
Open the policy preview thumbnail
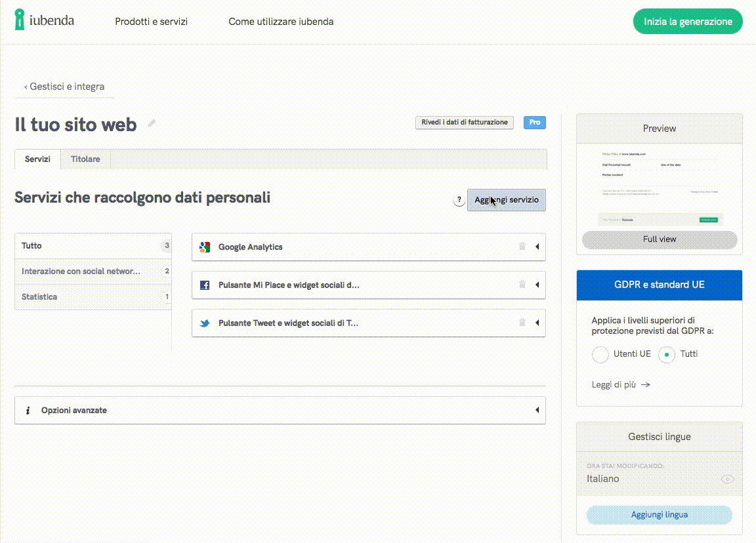pyautogui.click(x=659, y=186)
